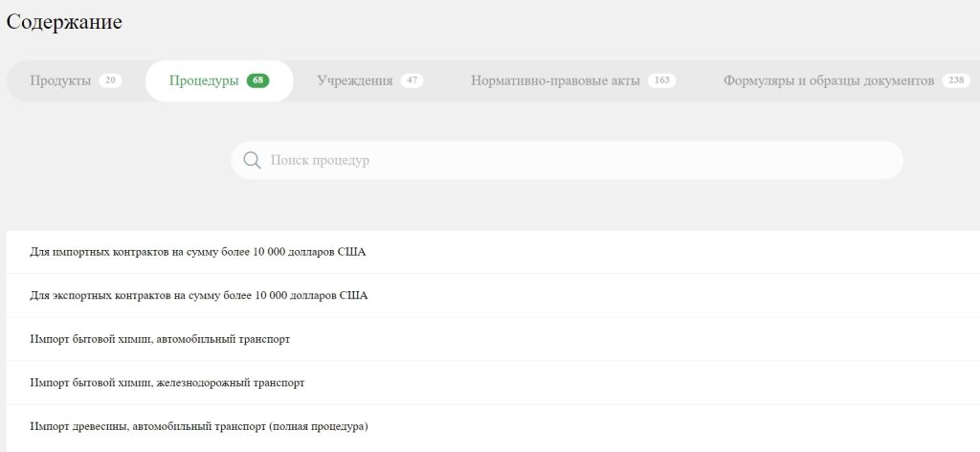Open procedure for import contracts over 10 000 USD
980x452 pixels.
[x=493, y=252]
